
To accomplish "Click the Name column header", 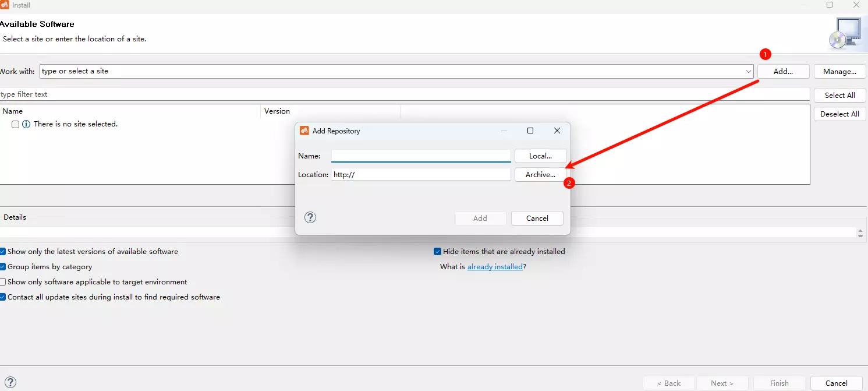I will coord(13,111).
